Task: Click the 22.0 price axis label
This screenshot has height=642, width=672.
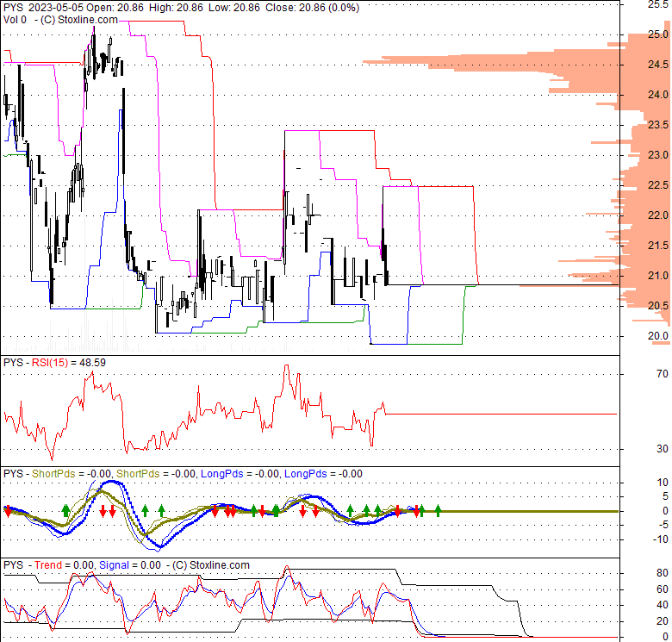Action: (x=658, y=215)
